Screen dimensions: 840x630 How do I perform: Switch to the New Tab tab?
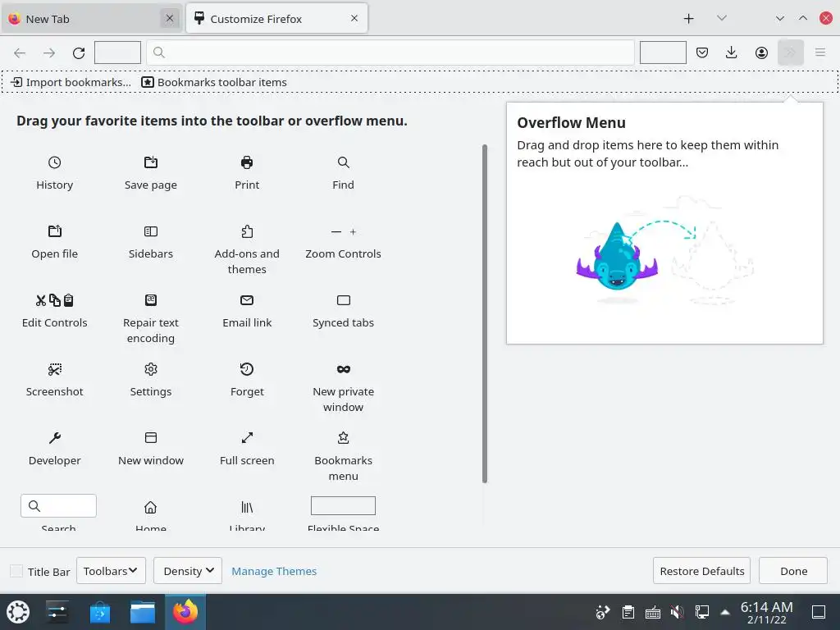click(x=90, y=19)
